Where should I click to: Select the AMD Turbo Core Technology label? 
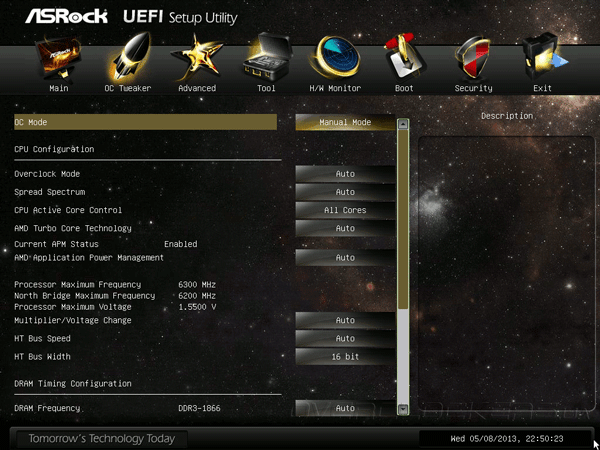tap(73, 228)
